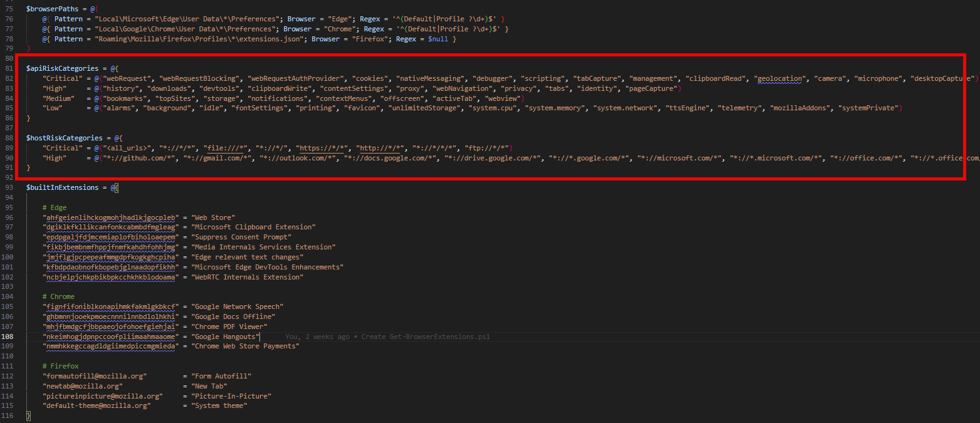This screenshot has width=980, height=423.
Task: Click the "formautofill@mozilla.org" key
Action: click(x=94, y=376)
